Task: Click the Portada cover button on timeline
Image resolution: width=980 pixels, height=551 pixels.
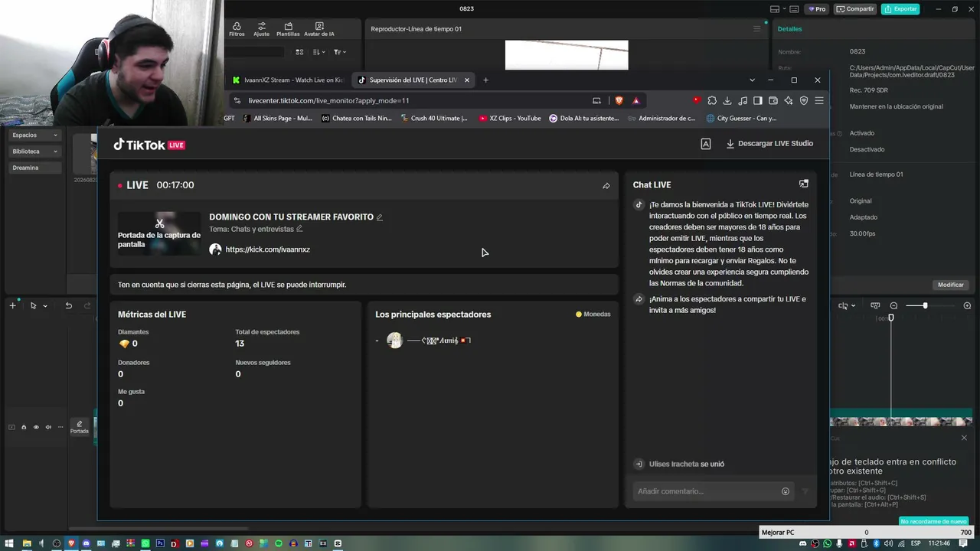Action: pyautogui.click(x=80, y=426)
